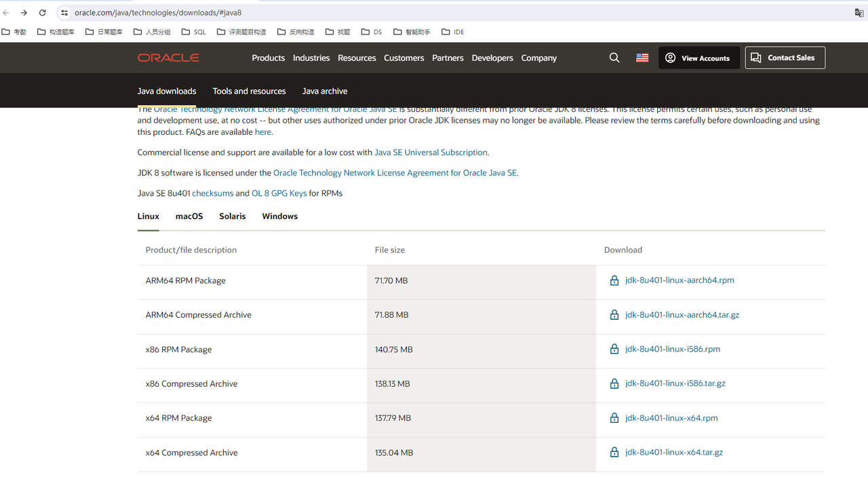Click lock icon for x64.tar.gz download
The image size is (868, 477).
614,452
